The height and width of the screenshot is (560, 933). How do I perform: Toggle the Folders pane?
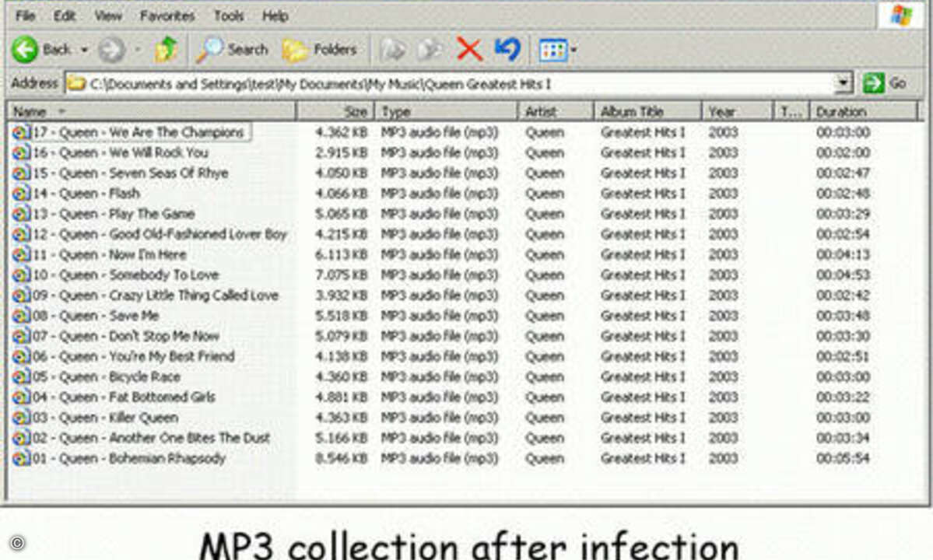pyautogui.click(x=320, y=50)
